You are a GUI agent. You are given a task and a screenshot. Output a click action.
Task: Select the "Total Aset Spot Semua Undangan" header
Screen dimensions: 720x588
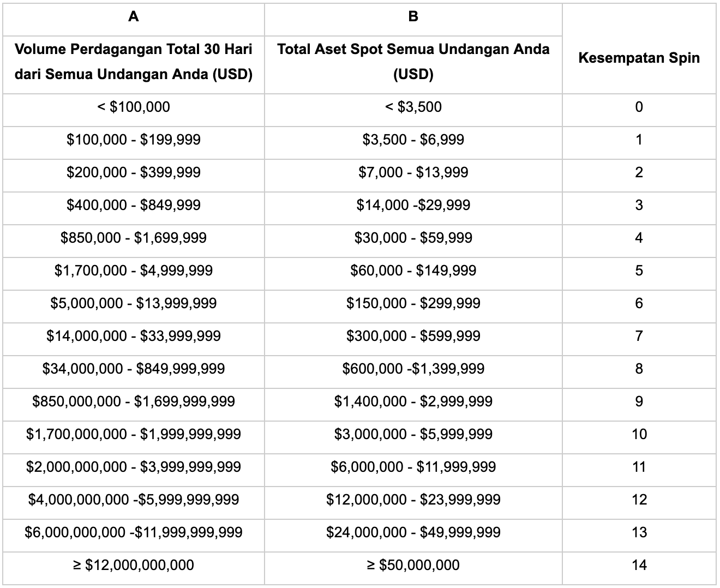413,62
